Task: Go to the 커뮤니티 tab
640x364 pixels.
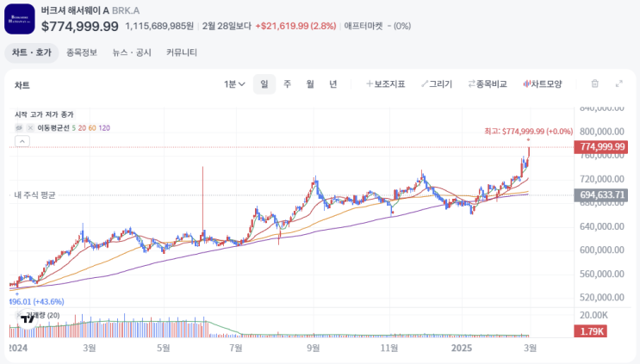Action: [x=182, y=52]
